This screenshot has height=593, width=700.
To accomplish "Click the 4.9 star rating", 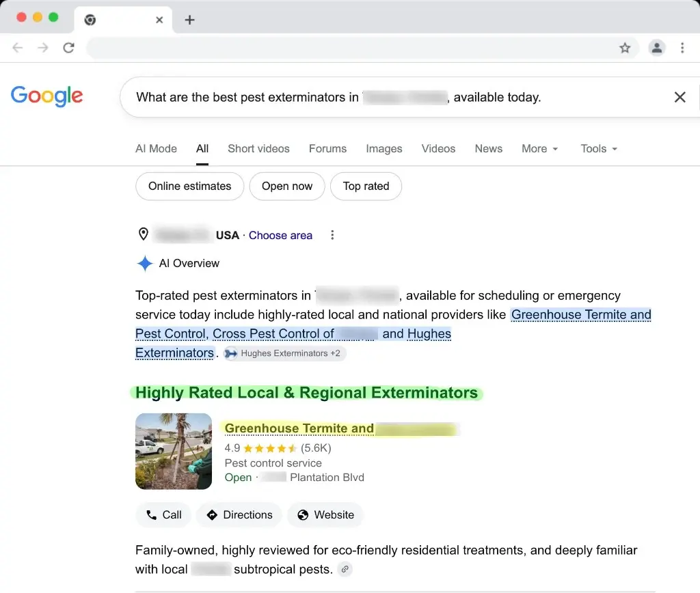I will click(260, 448).
